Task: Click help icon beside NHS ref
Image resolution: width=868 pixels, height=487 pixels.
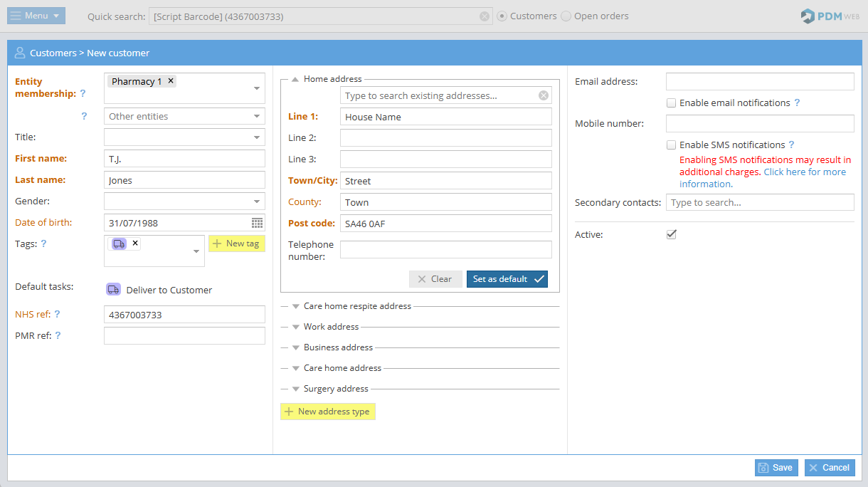Action: pos(58,314)
